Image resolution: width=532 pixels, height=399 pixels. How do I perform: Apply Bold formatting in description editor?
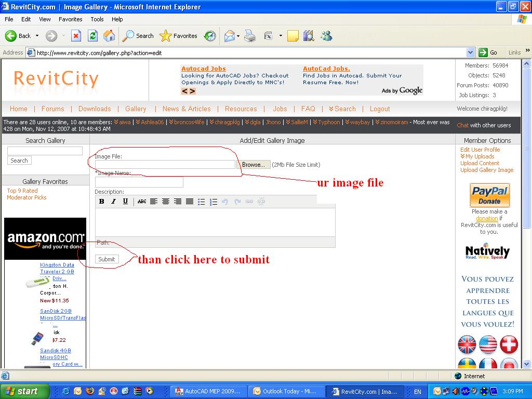pos(101,202)
